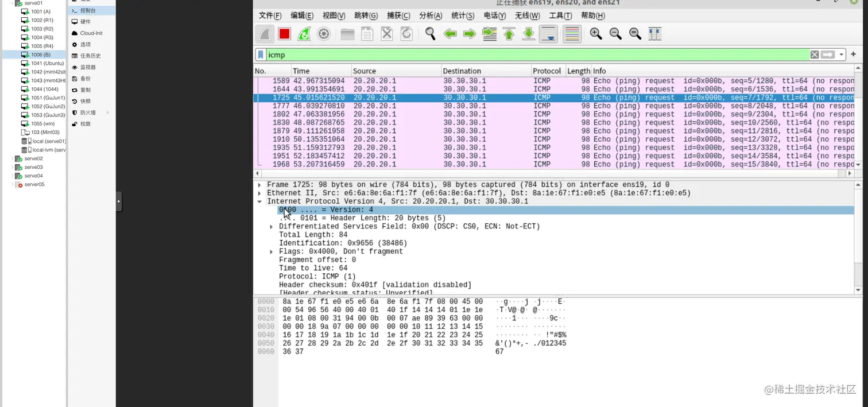Go forward with the green right arrow
Viewport: 868px width, 407px height.
[470, 34]
